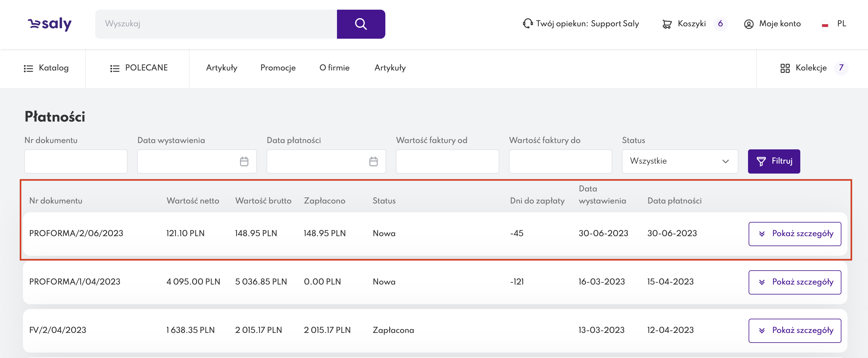Open Kolekcje grid icon
This screenshot has width=868, height=358.
785,68
